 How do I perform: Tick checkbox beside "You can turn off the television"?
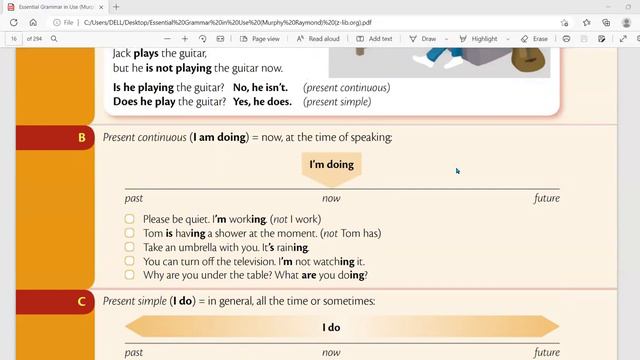(129, 261)
